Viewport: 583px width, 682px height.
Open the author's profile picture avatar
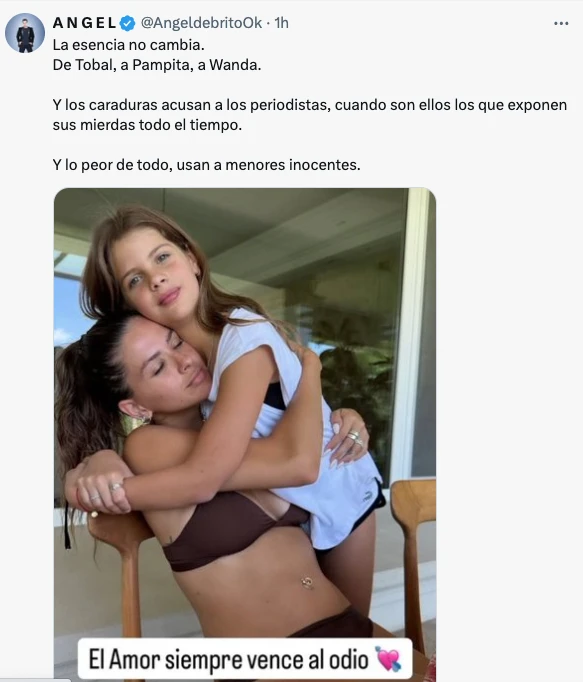pos(25,33)
